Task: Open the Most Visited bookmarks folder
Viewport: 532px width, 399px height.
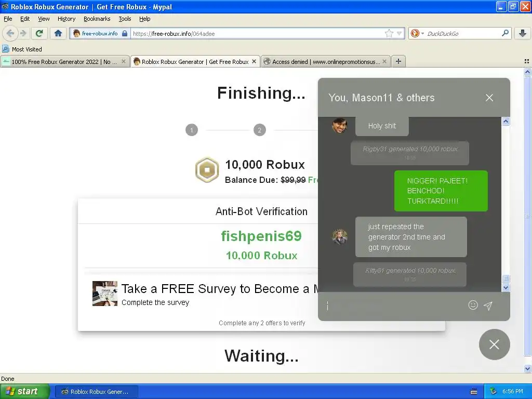Action: pos(22,49)
